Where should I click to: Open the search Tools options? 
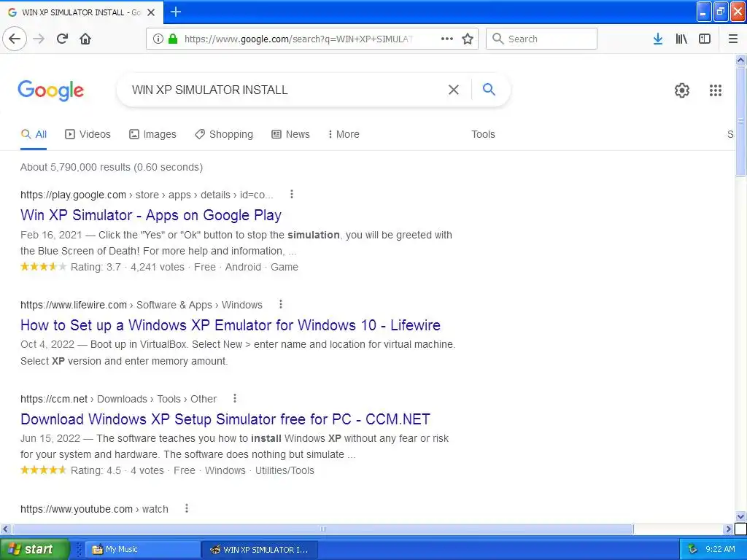[483, 134]
